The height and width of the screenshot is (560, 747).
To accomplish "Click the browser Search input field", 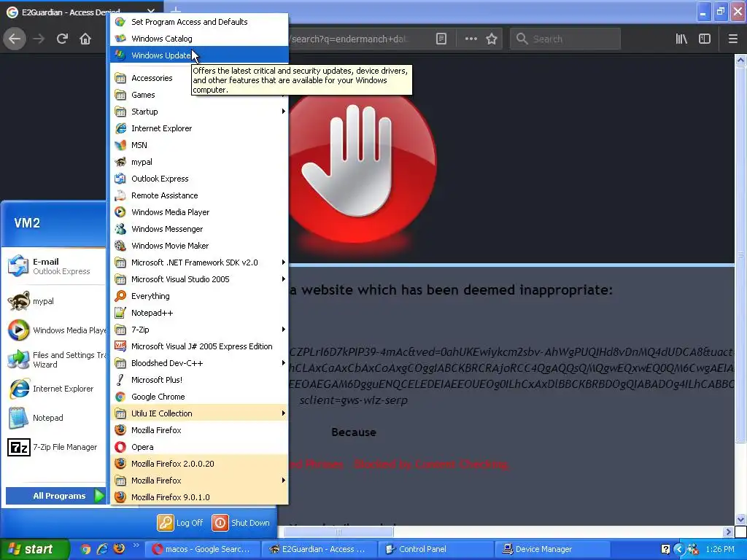I will [565, 39].
